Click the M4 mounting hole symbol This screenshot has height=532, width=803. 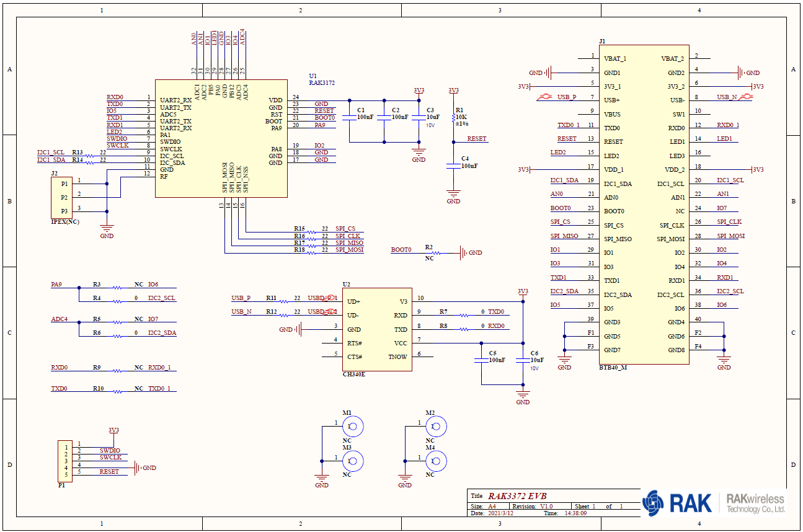[436, 461]
